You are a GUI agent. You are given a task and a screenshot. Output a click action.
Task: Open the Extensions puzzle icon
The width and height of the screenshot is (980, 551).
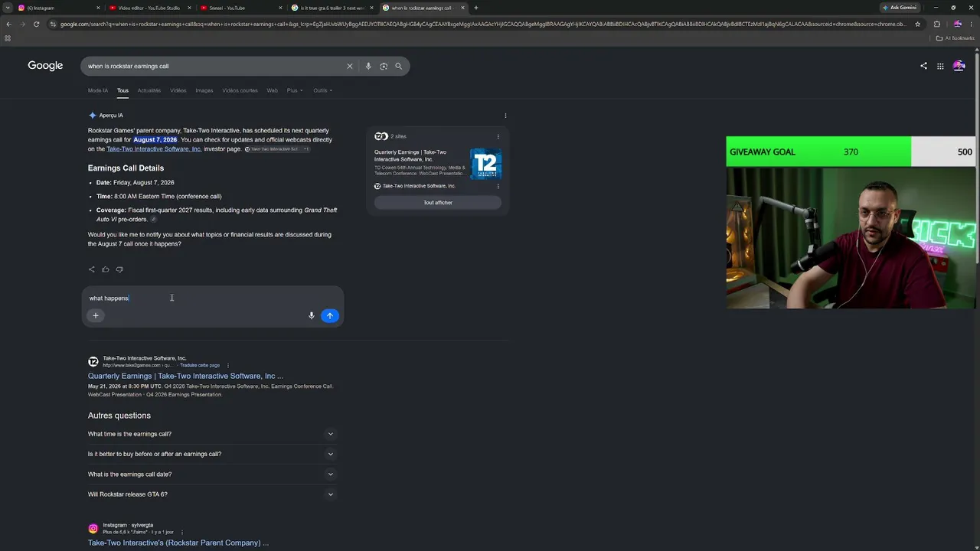coord(936,24)
